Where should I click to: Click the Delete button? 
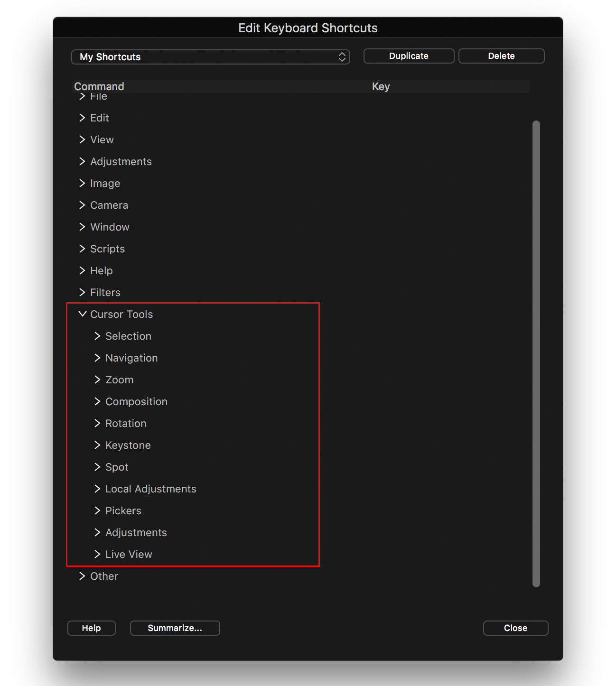[501, 56]
